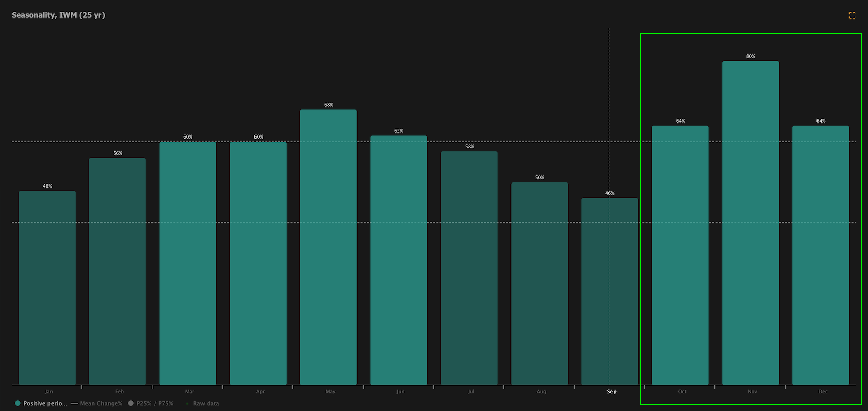Select the May 68% bar
Screen dimensions: 868x411
pyautogui.click(x=329, y=247)
